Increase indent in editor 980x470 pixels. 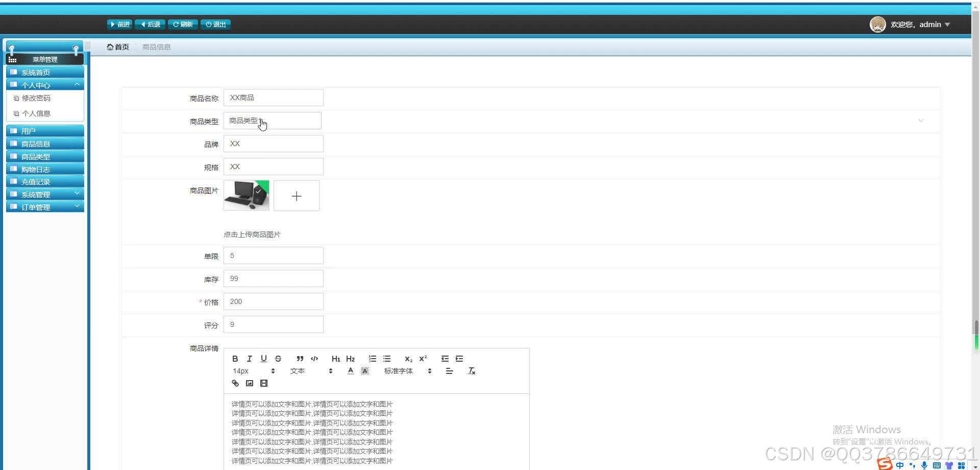click(459, 359)
